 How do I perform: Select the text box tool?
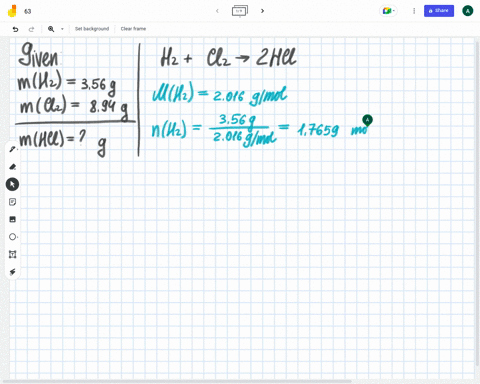pos(12,254)
